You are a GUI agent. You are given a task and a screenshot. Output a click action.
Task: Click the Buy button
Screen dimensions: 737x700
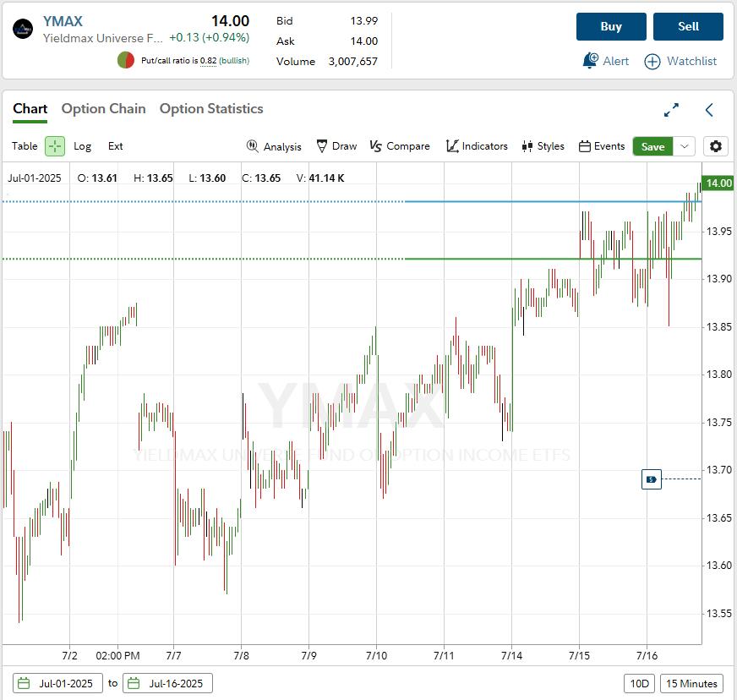click(x=611, y=26)
